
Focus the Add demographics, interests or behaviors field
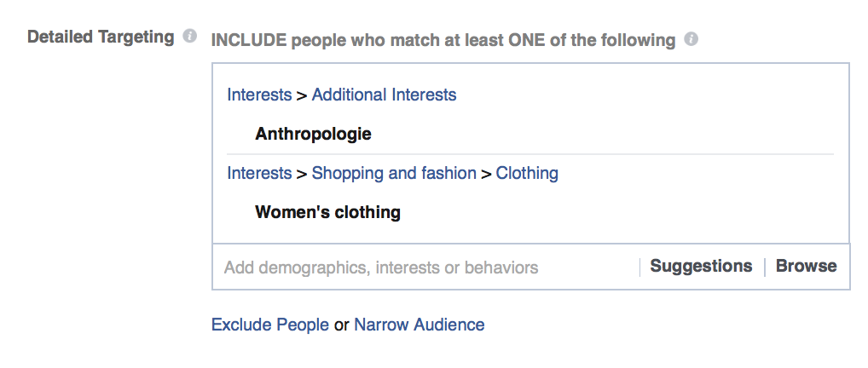(x=381, y=267)
